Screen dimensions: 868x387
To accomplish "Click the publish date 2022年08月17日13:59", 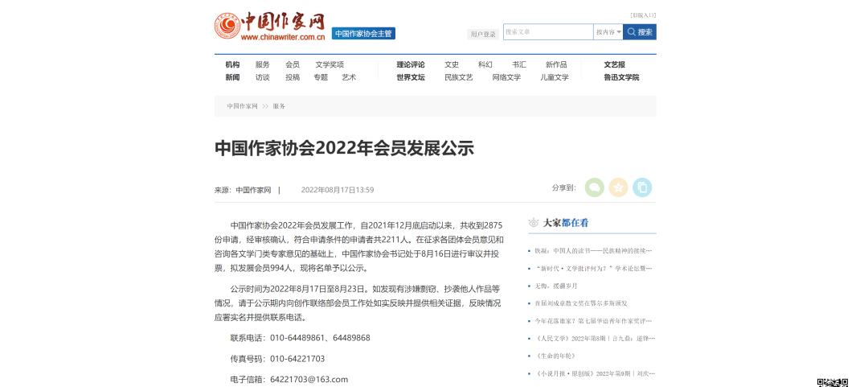I will [x=337, y=190].
